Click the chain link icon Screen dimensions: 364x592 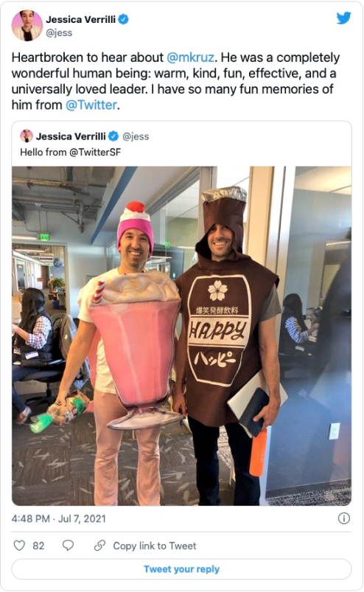coord(99,546)
